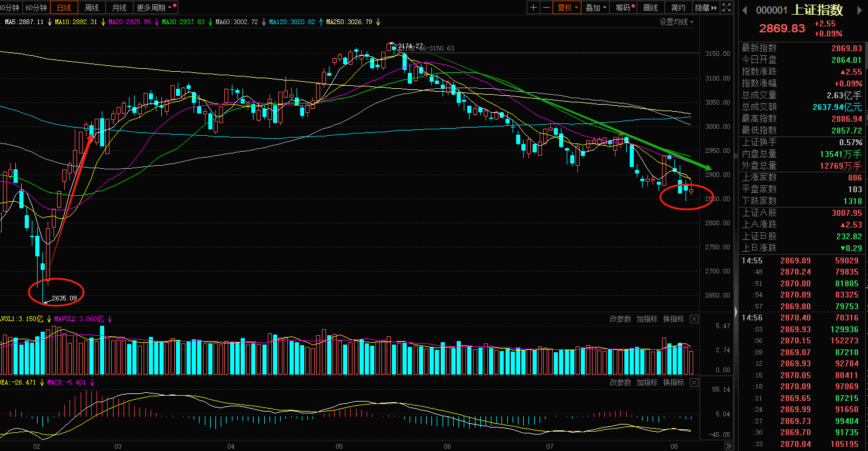Click the 外盘总量 value 12769万手
The width and height of the screenshot is (868, 451).
(840, 166)
